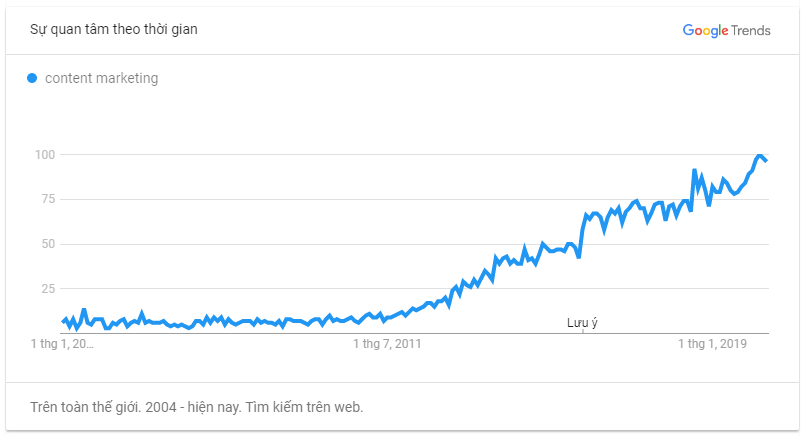Click the trend line start at 2004

click(63, 321)
